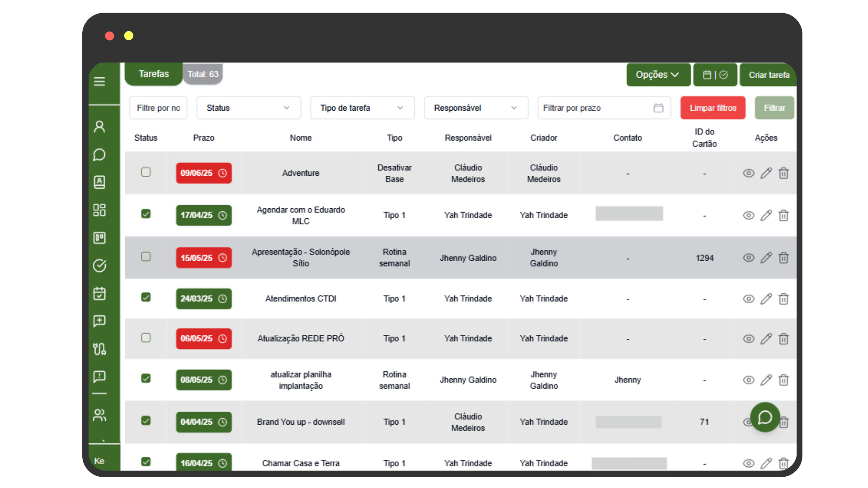
Task: Open the alert message sidebar icon
Action: (99, 376)
